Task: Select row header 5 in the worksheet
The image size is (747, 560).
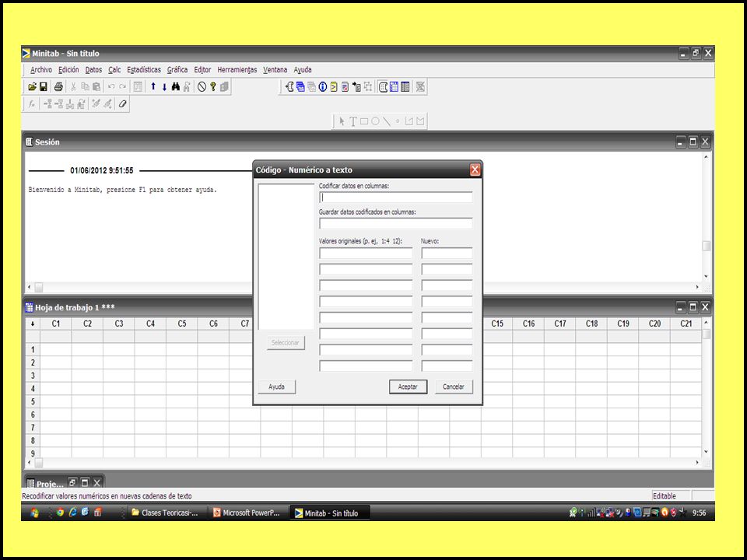Action: point(33,401)
